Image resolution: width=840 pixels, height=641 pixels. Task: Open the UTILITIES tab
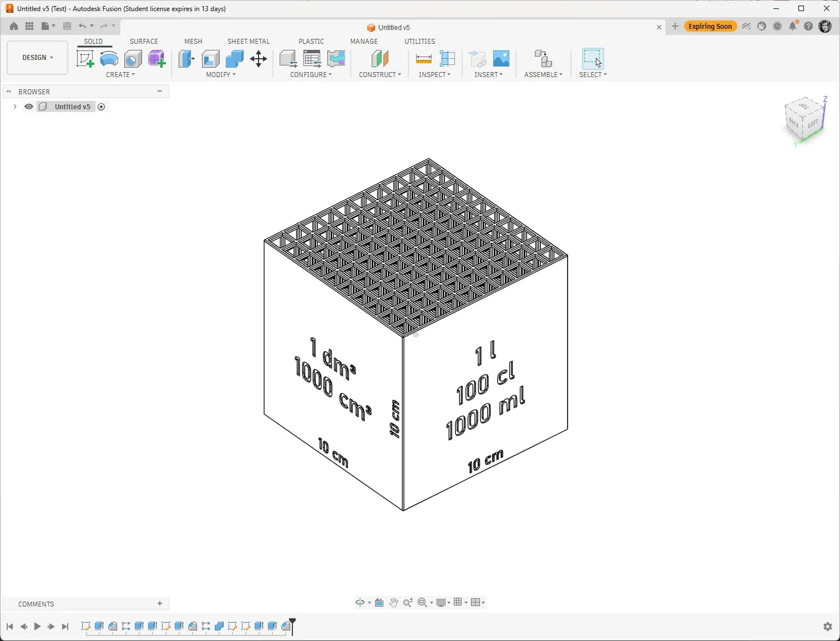tap(419, 42)
